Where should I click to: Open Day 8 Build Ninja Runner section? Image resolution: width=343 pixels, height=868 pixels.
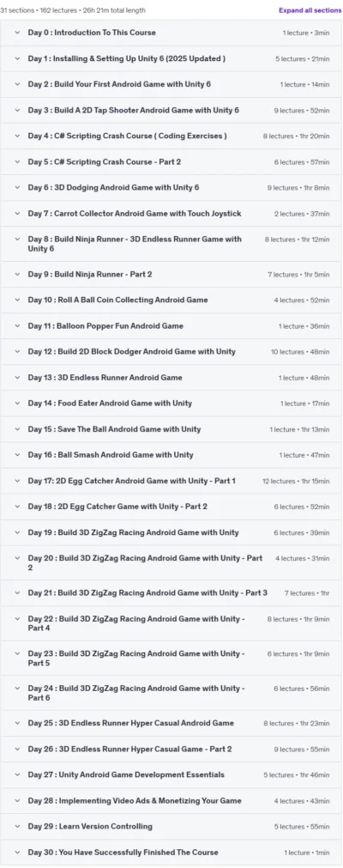point(171,244)
